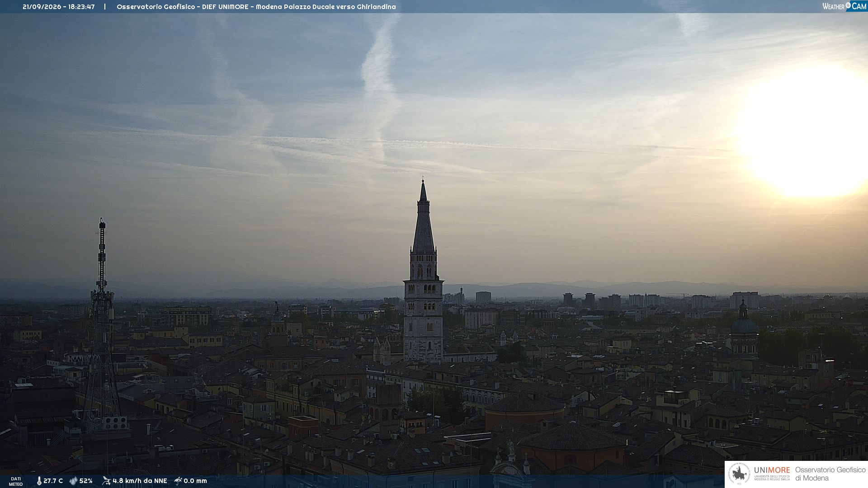Click the 21/09/2026 date and time stamp
The width and height of the screenshot is (868, 488).
tap(59, 7)
